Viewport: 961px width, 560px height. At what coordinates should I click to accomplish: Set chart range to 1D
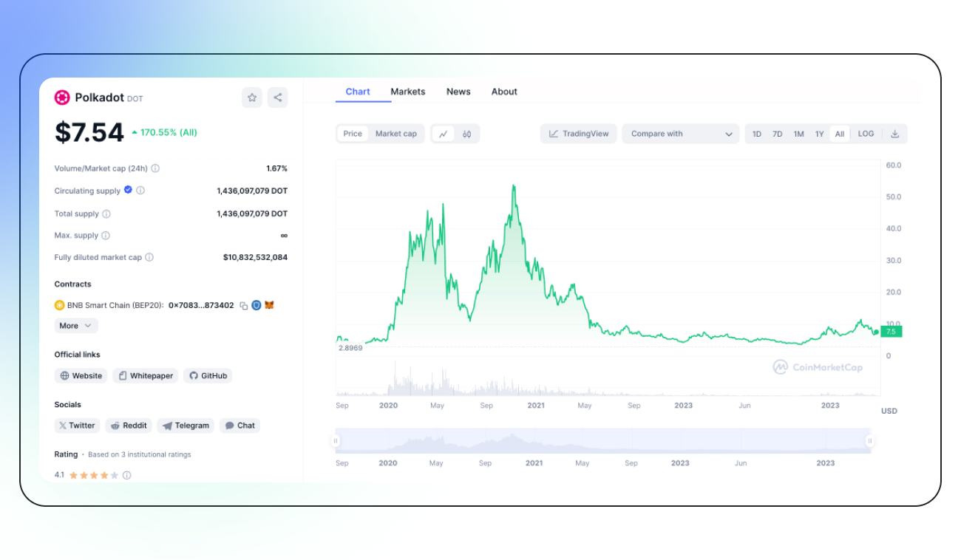pos(757,134)
